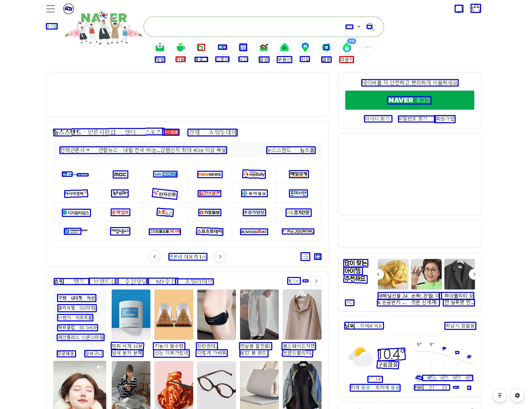
Task: Open the on-screen keyboard input tool
Action: click(x=349, y=27)
